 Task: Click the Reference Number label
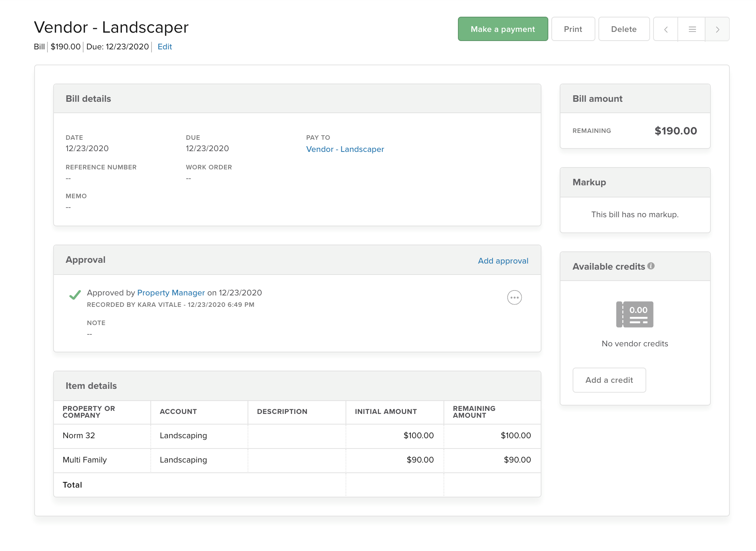pos(101,167)
